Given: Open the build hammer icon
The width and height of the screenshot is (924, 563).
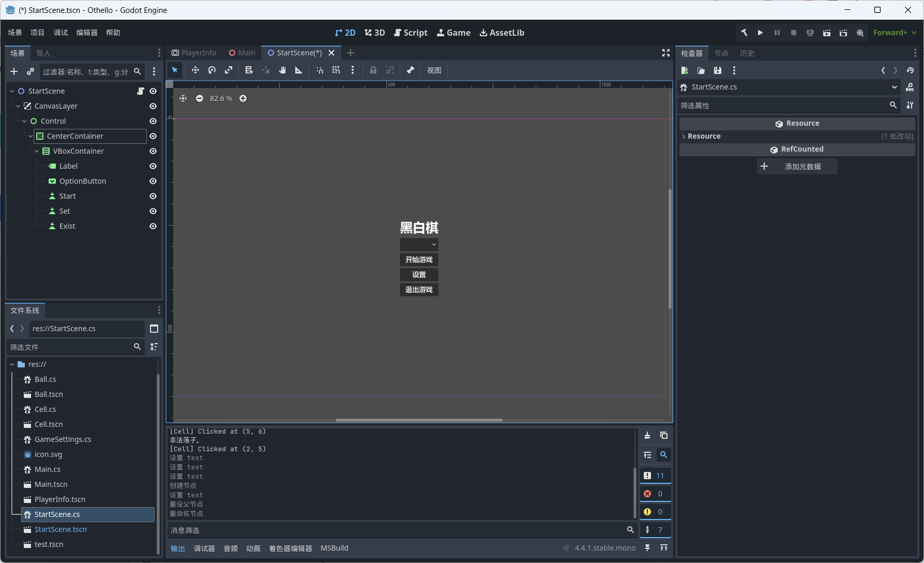Looking at the screenshot, I should tap(744, 33).
